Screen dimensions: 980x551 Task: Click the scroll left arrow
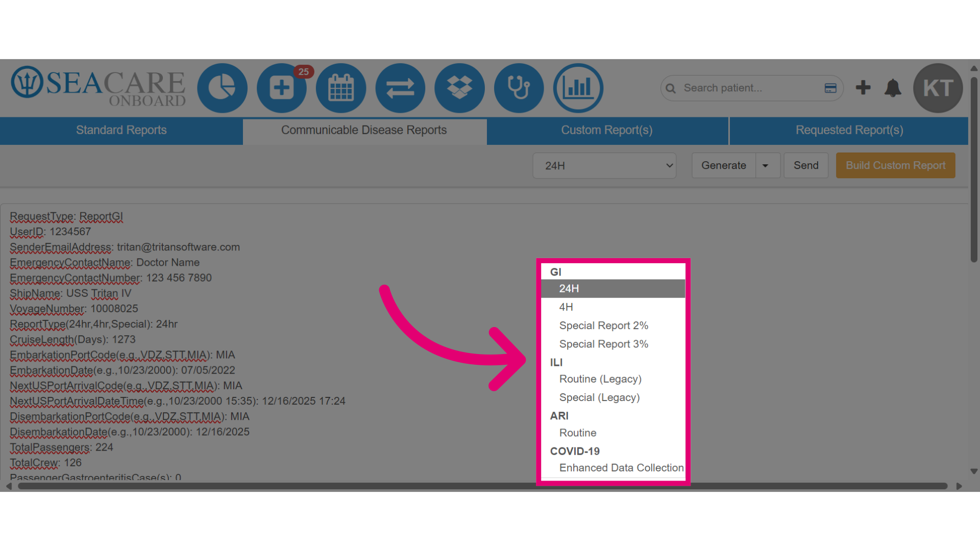pyautogui.click(x=9, y=486)
